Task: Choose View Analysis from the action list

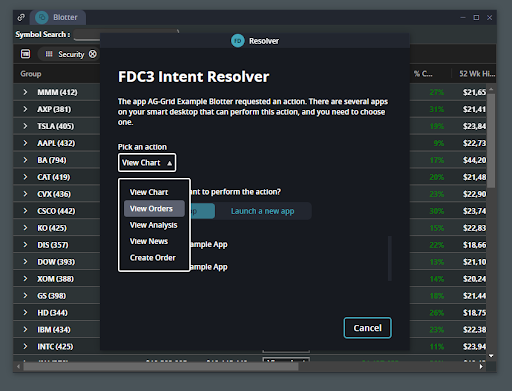Action: click(x=154, y=225)
